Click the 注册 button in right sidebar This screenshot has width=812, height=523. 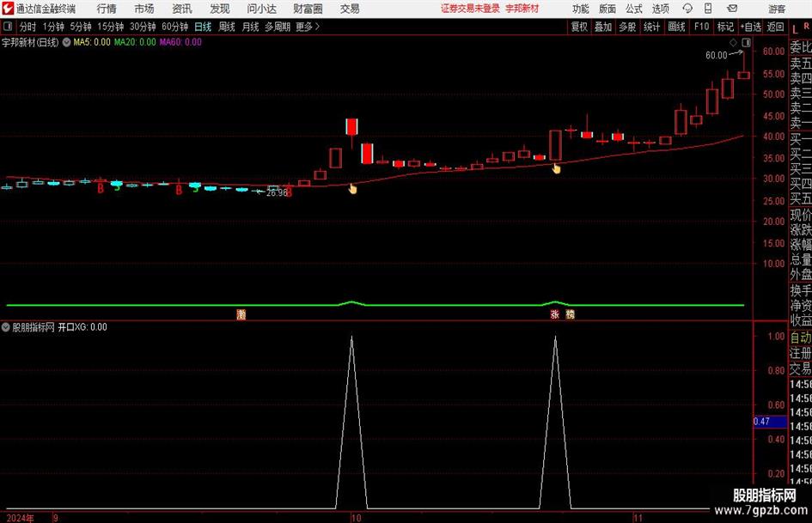click(801, 353)
